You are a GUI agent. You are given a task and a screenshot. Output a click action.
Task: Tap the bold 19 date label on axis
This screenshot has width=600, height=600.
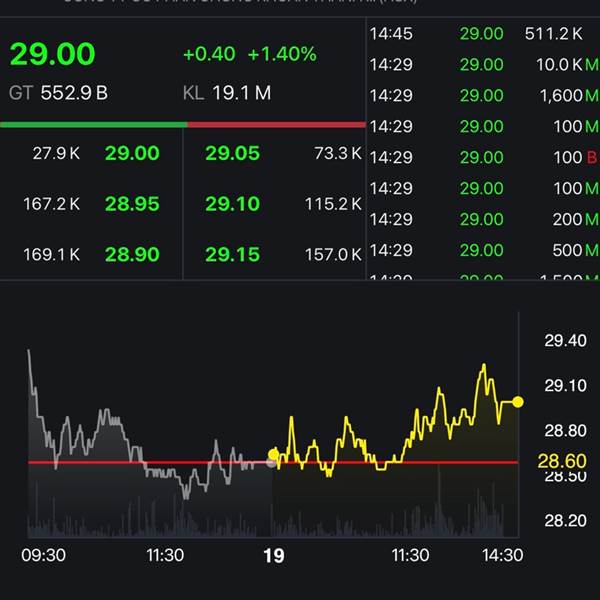click(x=274, y=556)
